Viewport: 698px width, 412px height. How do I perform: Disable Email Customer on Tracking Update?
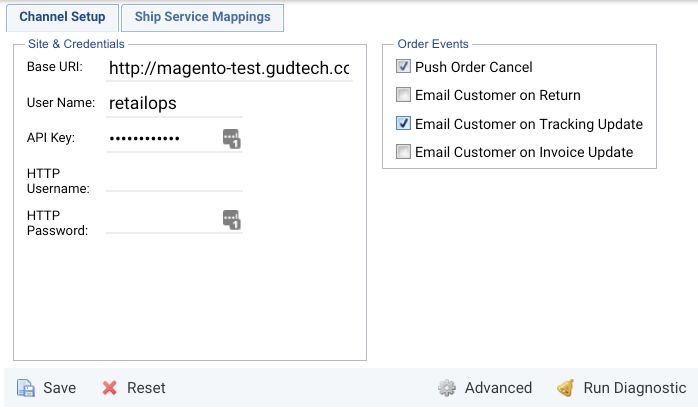(403, 123)
